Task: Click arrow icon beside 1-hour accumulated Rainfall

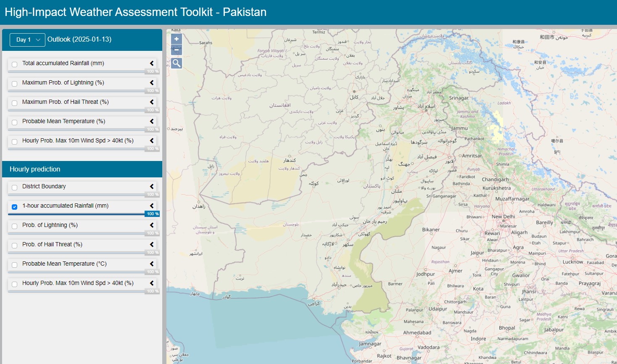Action: pos(152,206)
